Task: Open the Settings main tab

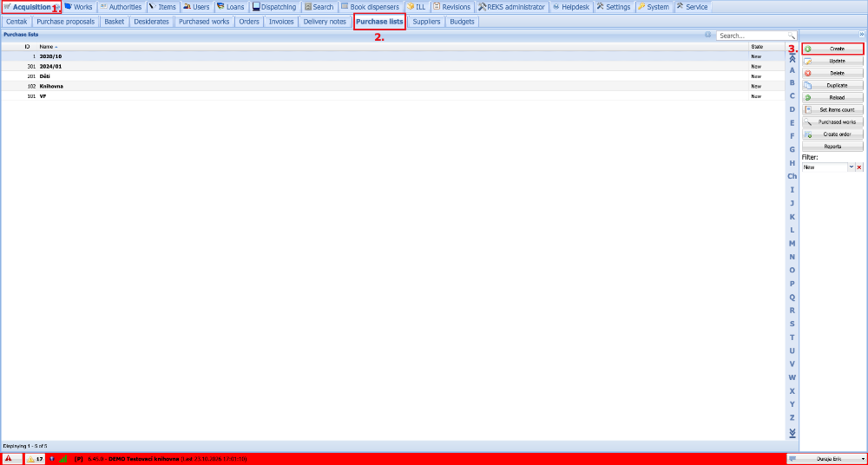Action: (614, 7)
